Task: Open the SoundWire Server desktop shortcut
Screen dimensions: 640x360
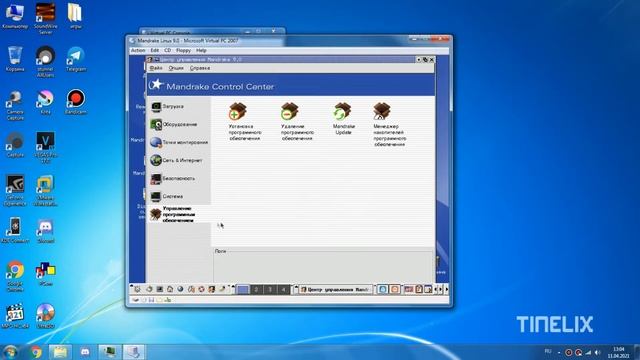Action: [45, 18]
